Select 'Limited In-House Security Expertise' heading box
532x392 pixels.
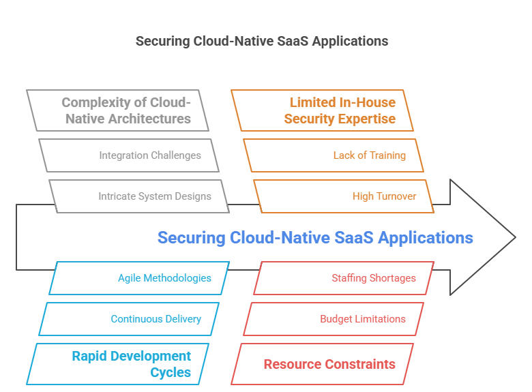click(322, 110)
